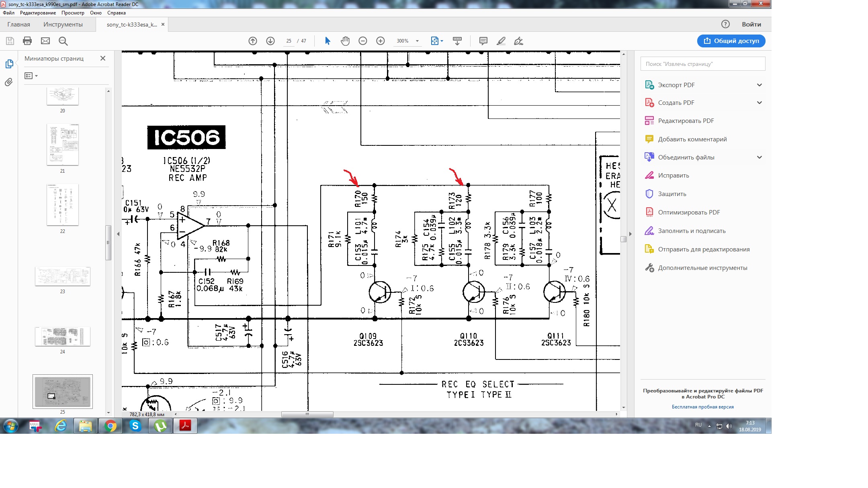Toggle the page thumbnails sidebar icon

pos(9,64)
